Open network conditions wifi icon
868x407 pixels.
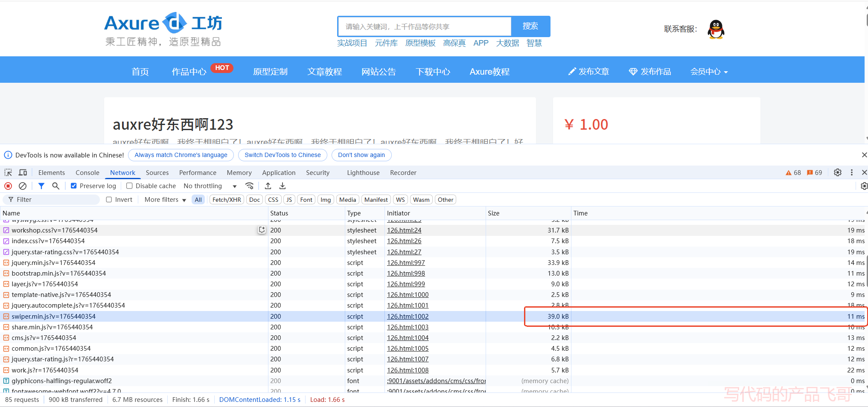tap(250, 186)
